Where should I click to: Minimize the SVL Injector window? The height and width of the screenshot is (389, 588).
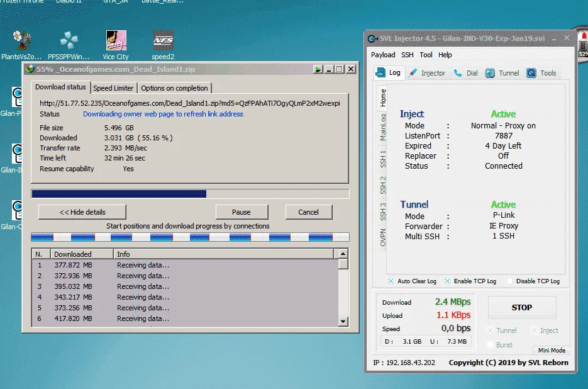(554, 38)
